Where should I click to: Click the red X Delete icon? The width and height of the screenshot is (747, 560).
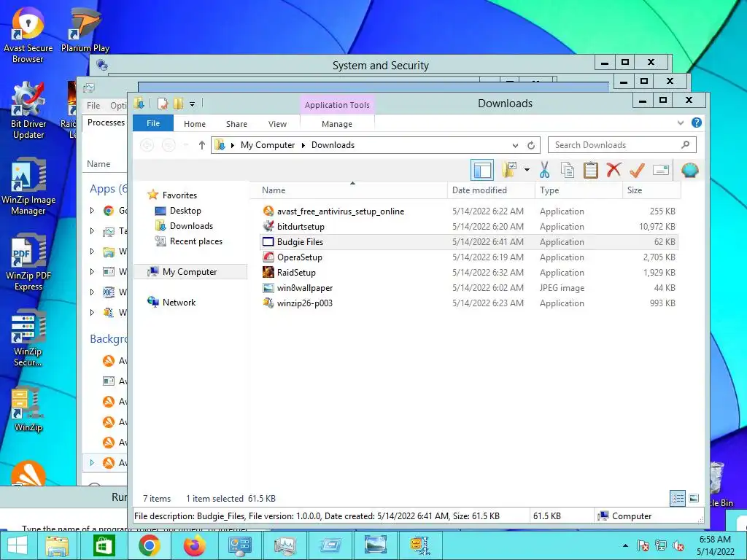[x=614, y=170]
